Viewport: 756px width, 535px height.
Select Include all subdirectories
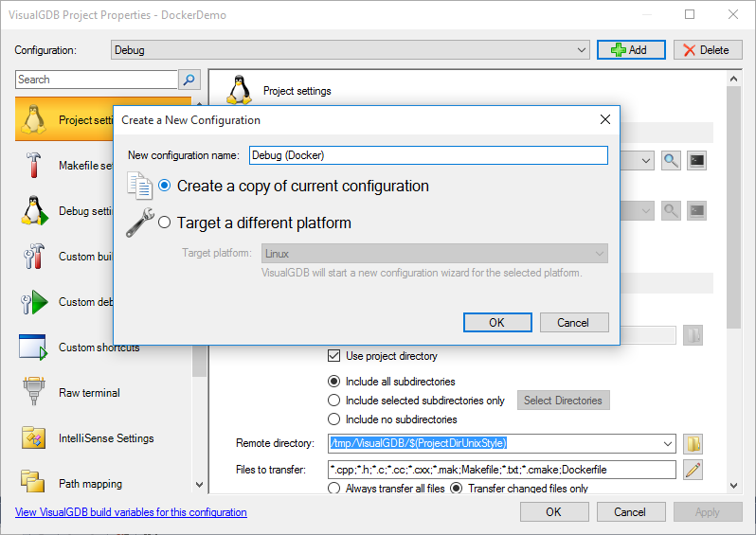click(333, 382)
